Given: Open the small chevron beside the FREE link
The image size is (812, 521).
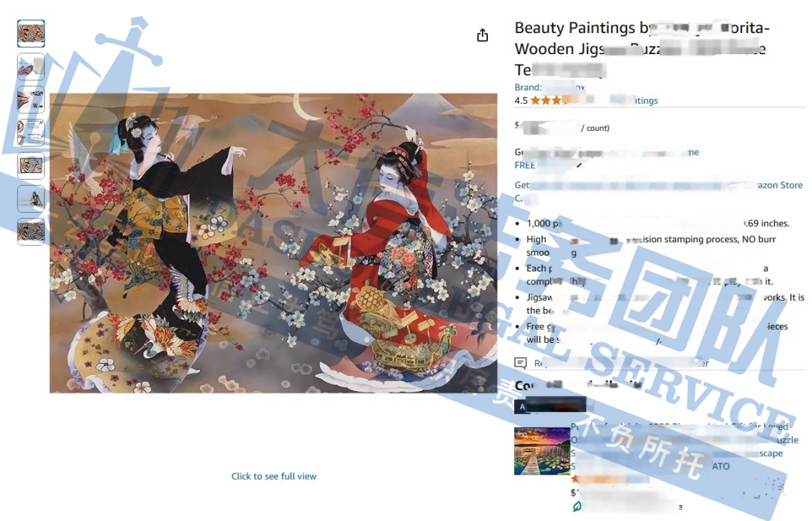Looking at the screenshot, I should tap(579, 165).
